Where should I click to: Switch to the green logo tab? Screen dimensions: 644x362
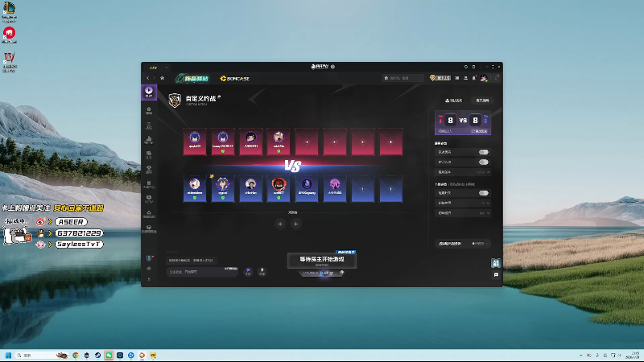192,78
